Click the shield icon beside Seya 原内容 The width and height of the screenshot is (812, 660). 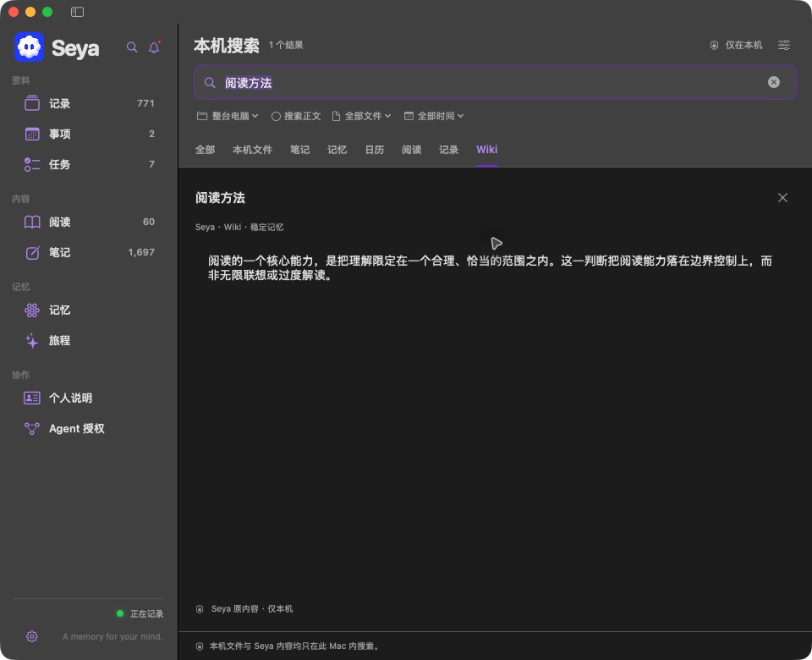[200, 609]
